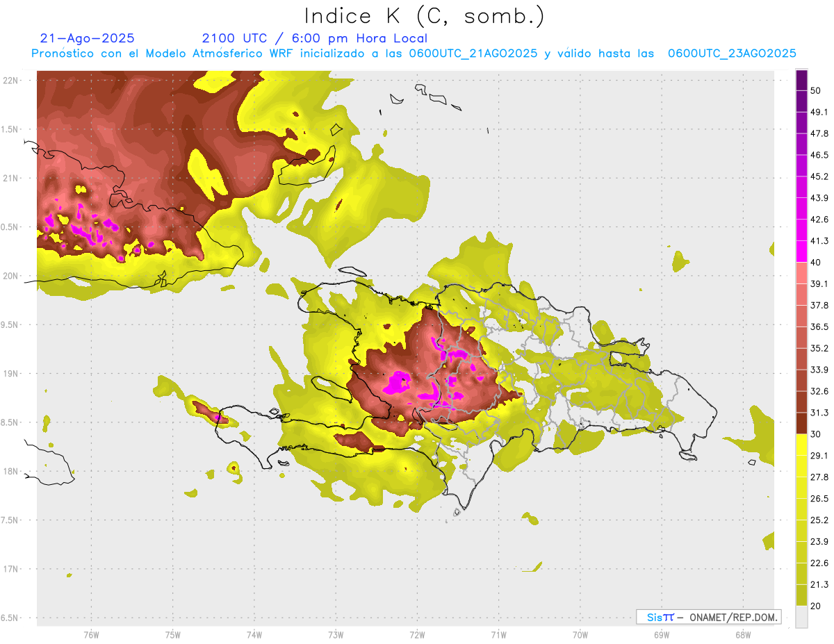Click the latitude axis label '20N'

(10, 276)
